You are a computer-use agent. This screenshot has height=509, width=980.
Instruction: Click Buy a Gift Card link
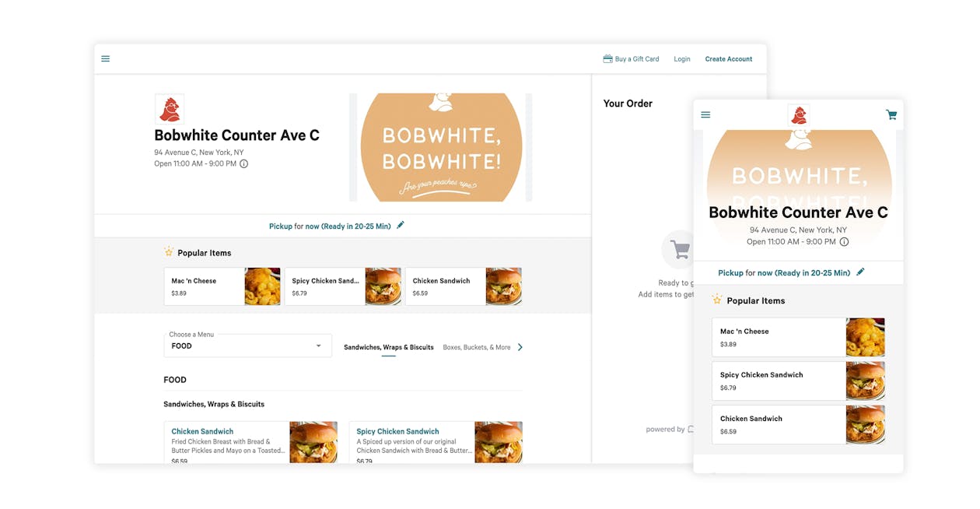click(637, 59)
